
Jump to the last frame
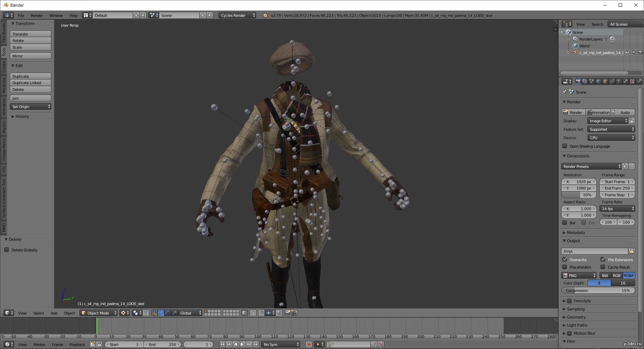click(256, 345)
